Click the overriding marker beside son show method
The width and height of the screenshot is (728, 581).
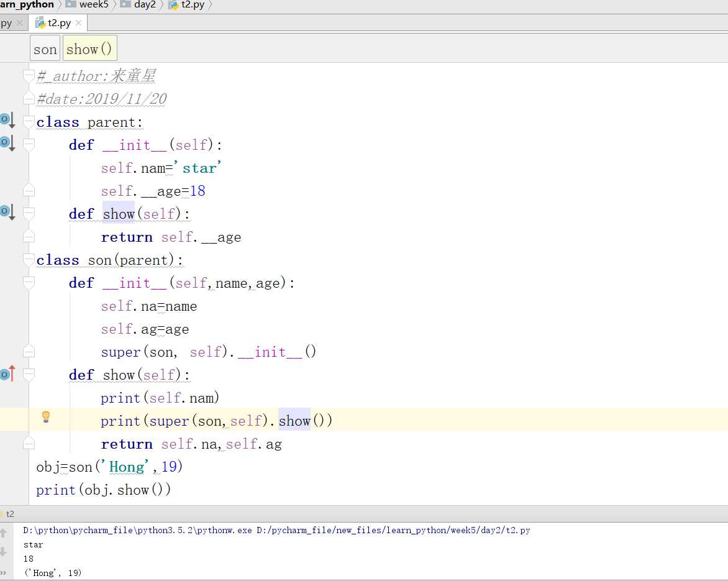pos(7,373)
